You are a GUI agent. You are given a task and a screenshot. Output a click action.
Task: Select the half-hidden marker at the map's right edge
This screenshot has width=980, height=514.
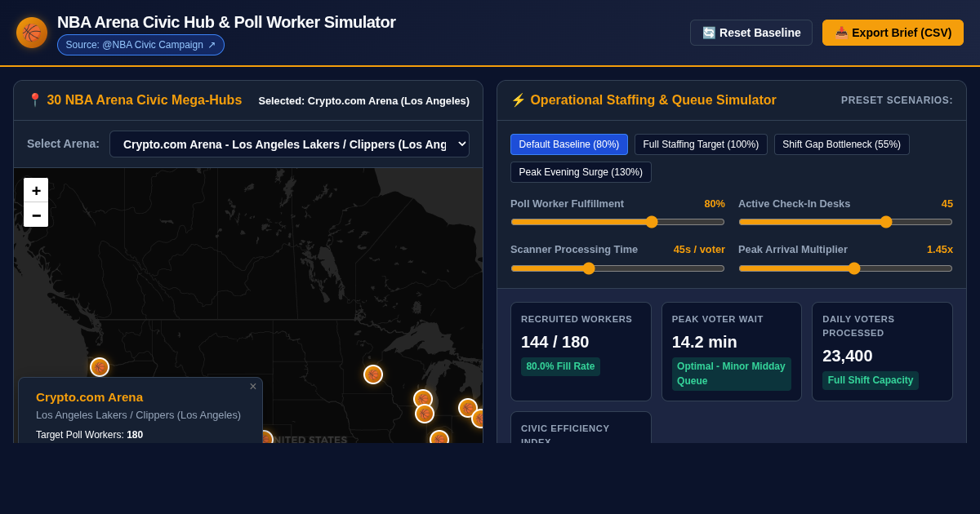[x=478, y=419]
